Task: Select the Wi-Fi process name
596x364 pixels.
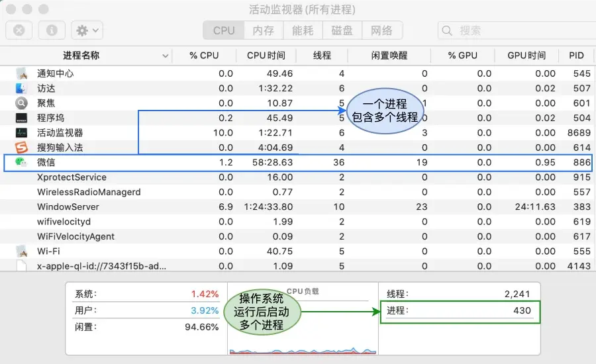Action: (48, 251)
